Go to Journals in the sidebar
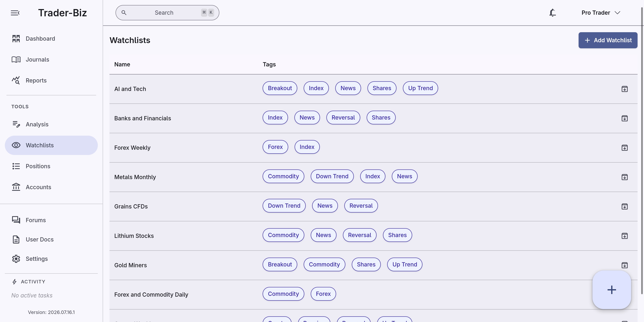The width and height of the screenshot is (644, 322). pyautogui.click(x=51, y=60)
